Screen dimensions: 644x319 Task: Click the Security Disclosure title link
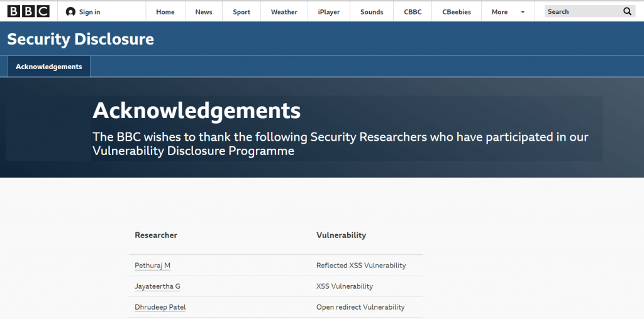click(80, 39)
